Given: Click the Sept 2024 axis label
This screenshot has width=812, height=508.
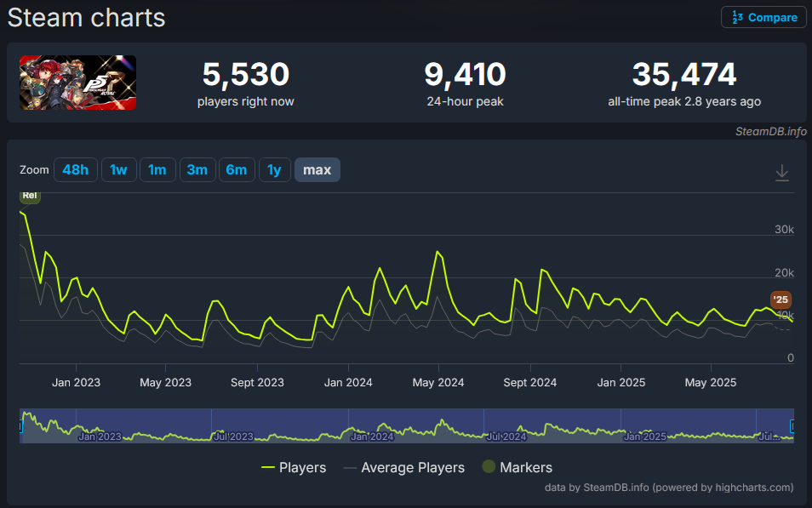Looking at the screenshot, I should pos(529,383).
